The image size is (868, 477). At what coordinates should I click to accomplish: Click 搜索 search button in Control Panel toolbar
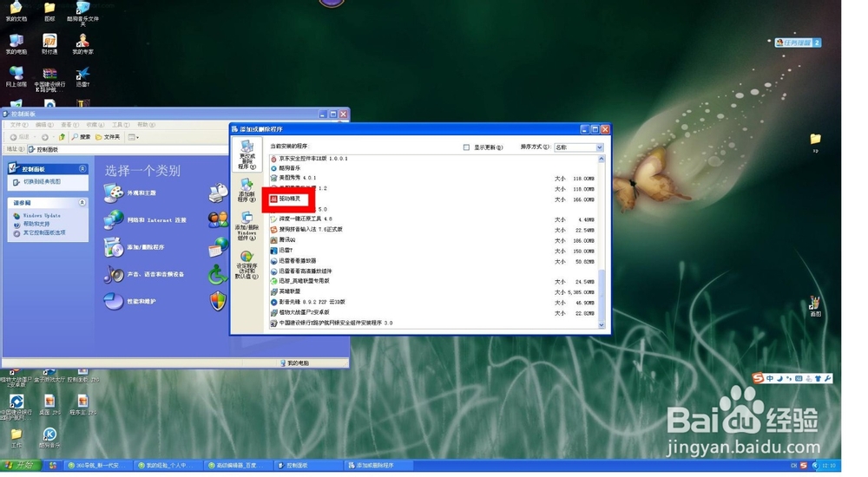81,137
